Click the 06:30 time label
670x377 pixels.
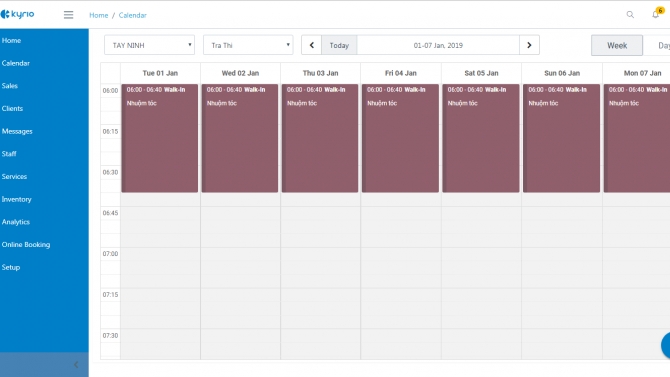click(x=110, y=172)
